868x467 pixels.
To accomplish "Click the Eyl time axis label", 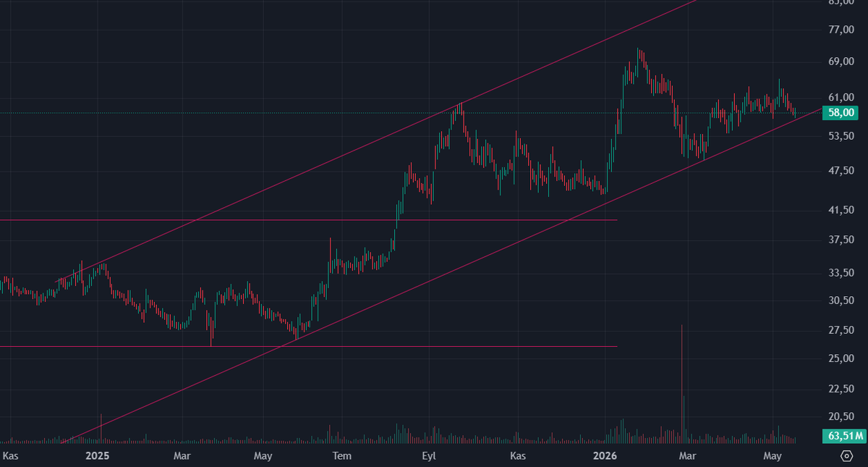I will click(430, 456).
